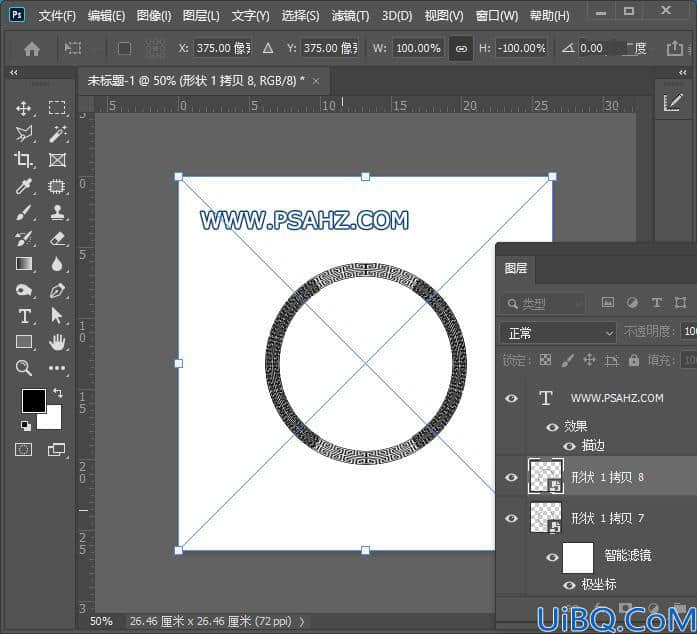Select the Magic Wand tool

pos(58,134)
